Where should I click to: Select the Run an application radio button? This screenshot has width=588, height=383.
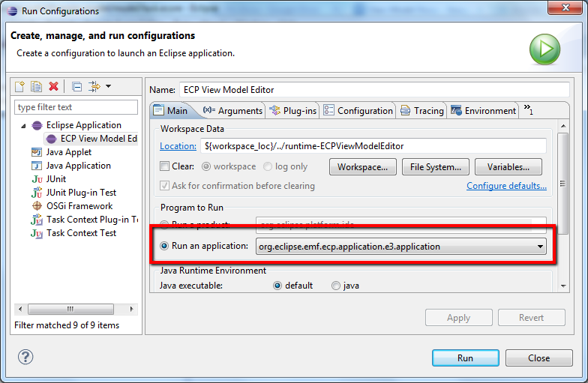(164, 246)
